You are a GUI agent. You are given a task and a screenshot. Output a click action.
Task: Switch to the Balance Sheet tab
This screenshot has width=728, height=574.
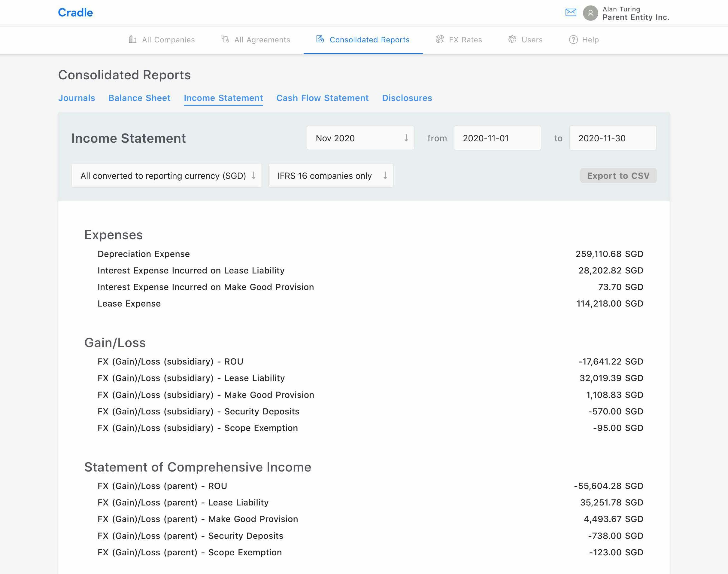click(139, 98)
